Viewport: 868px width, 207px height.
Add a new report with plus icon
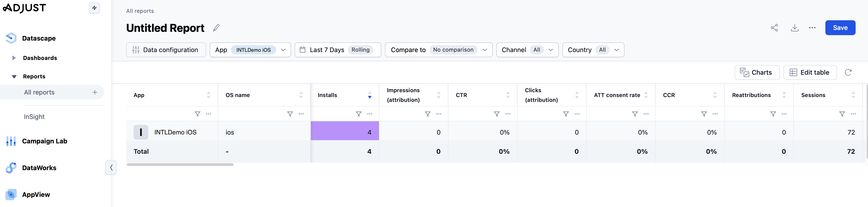coord(95,92)
